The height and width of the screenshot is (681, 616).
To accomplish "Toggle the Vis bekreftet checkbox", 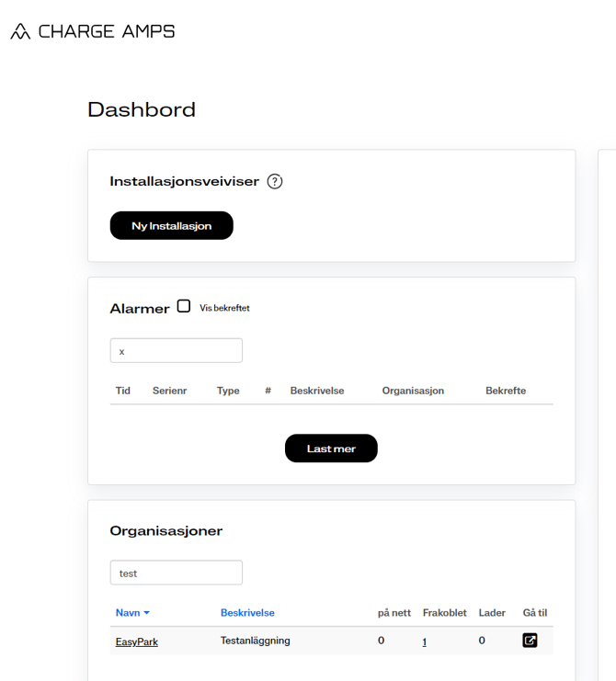I will pyautogui.click(x=184, y=306).
